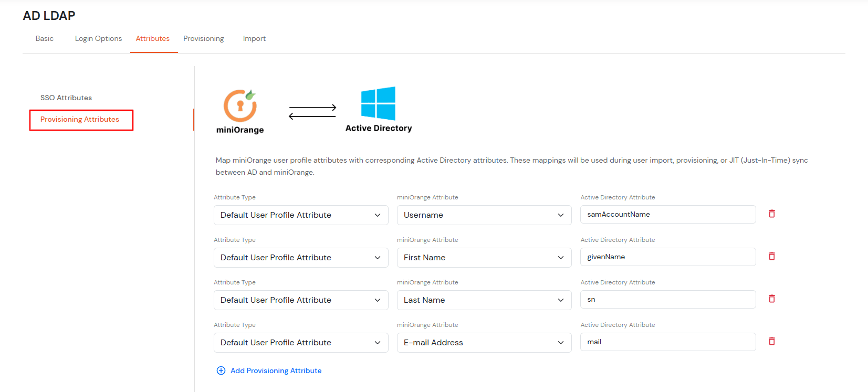Open Attribute Type dropdown in Username row

[x=300, y=215]
